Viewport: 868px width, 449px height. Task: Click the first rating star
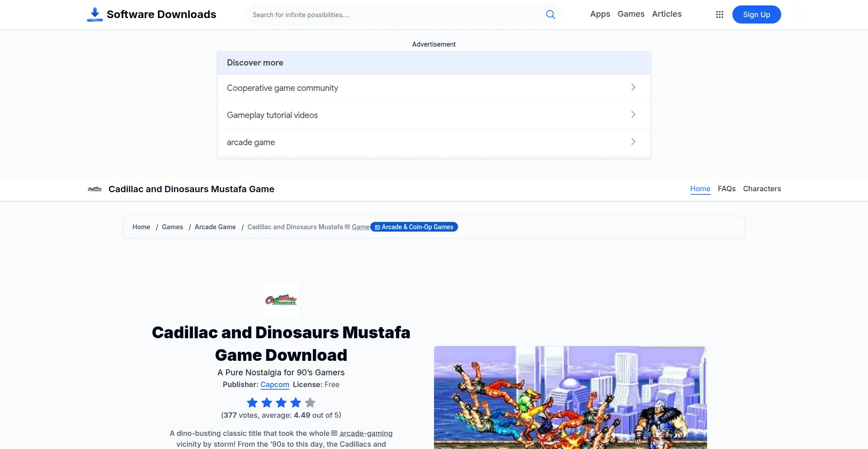252,402
